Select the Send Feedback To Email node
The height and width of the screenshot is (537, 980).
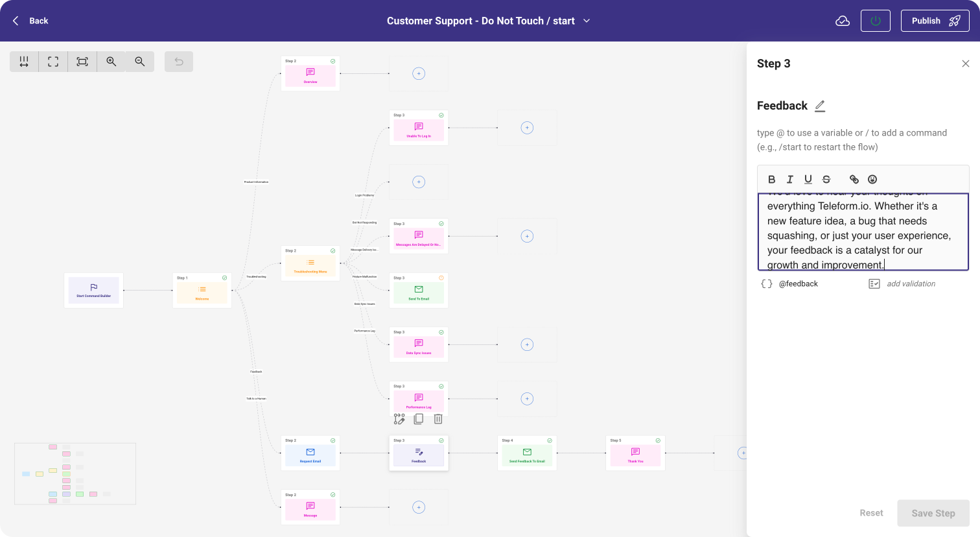coord(527,453)
